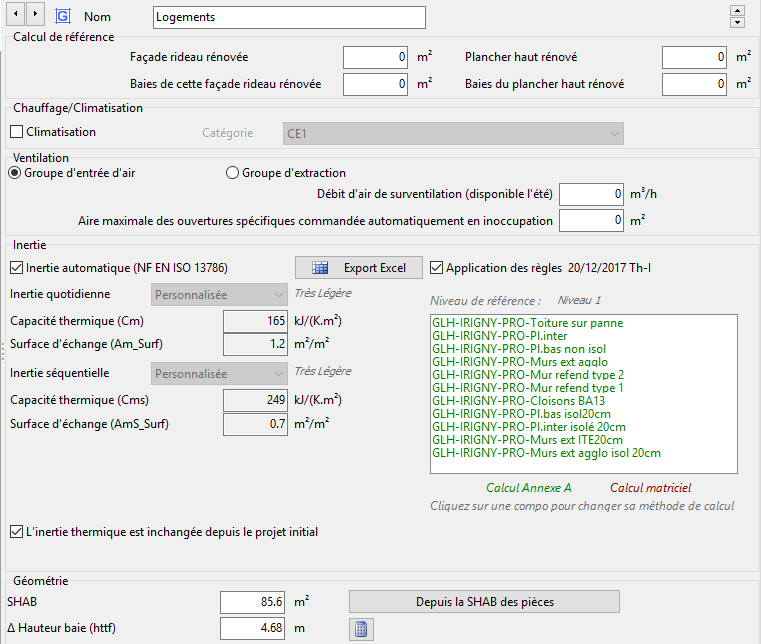
Task: Click the Export Excel button
Action: coord(359,267)
